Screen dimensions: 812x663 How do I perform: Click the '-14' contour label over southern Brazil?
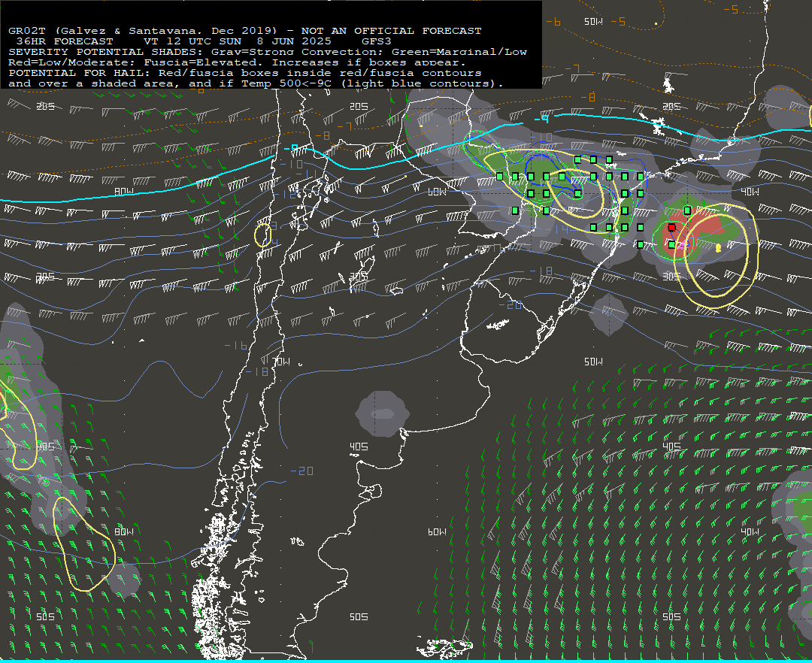click(557, 229)
